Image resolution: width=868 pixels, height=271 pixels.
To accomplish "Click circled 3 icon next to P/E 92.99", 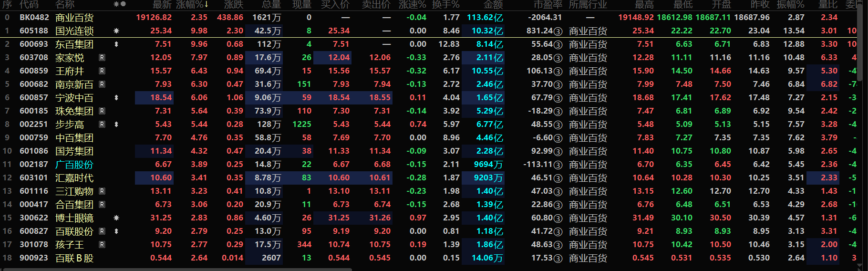I will tap(558, 151).
